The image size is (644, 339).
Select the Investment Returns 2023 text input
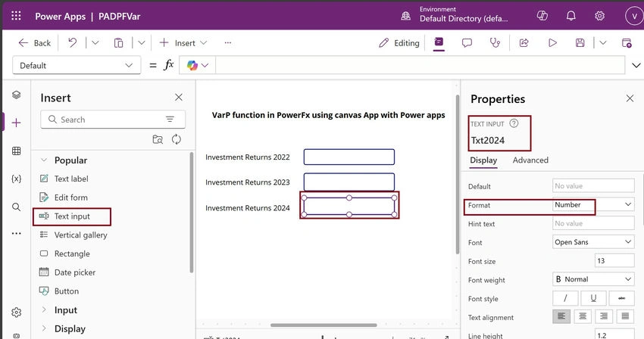pyautogui.click(x=349, y=182)
